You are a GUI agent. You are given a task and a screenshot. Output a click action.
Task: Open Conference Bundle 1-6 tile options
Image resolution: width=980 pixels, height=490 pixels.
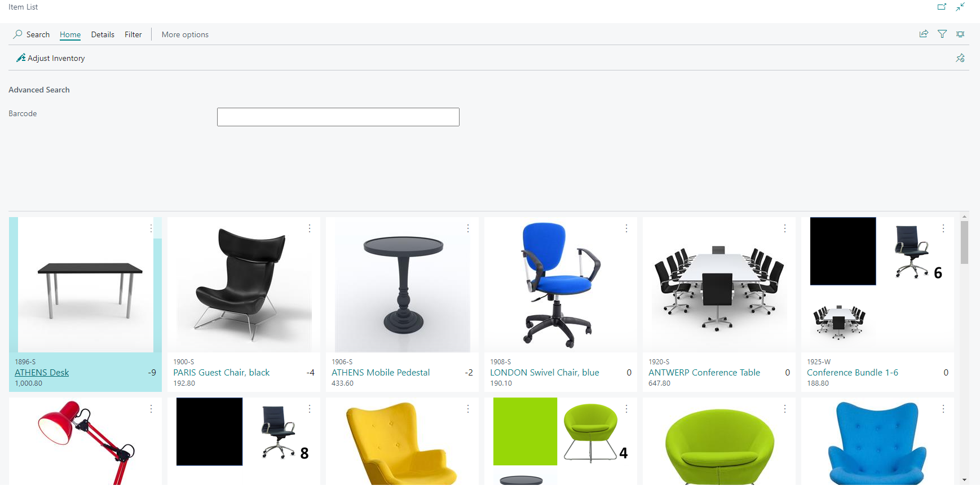point(943,228)
